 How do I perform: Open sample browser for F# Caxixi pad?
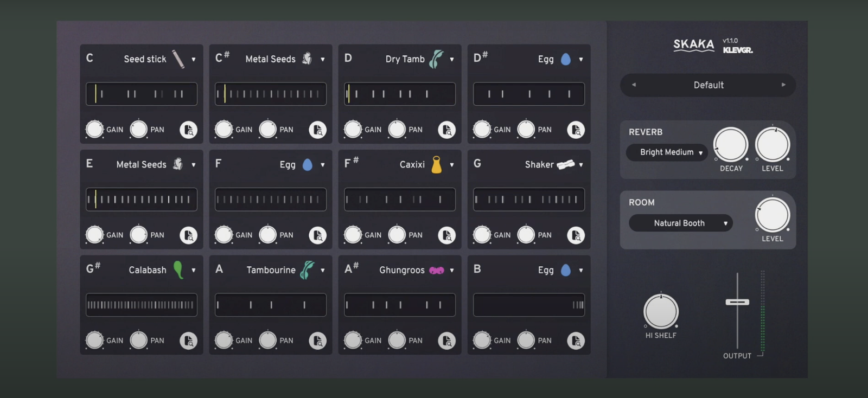tap(446, 235)
